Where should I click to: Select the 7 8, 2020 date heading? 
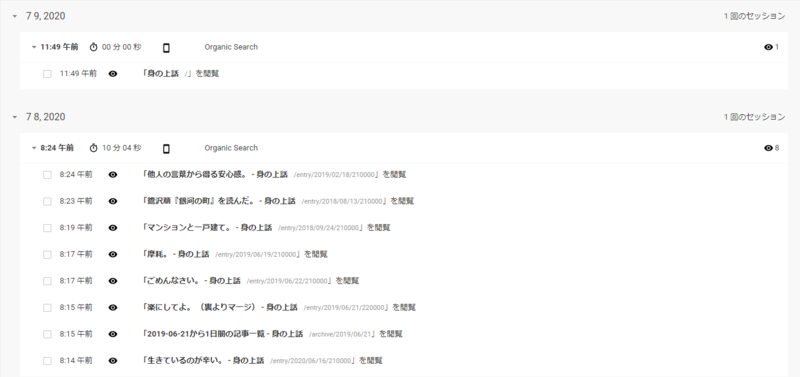click(x=45, y=117)
